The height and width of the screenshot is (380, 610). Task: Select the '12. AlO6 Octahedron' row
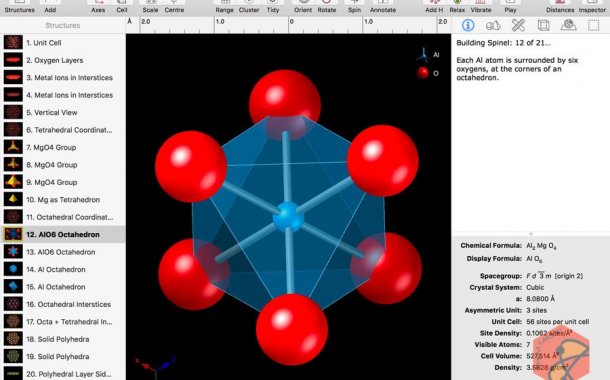click(x=63, y=235)
